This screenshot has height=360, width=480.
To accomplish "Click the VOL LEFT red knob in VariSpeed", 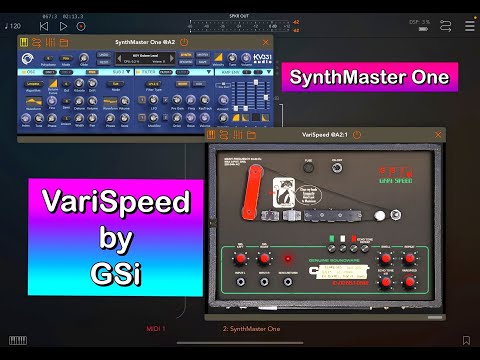I will click(240, 259).
